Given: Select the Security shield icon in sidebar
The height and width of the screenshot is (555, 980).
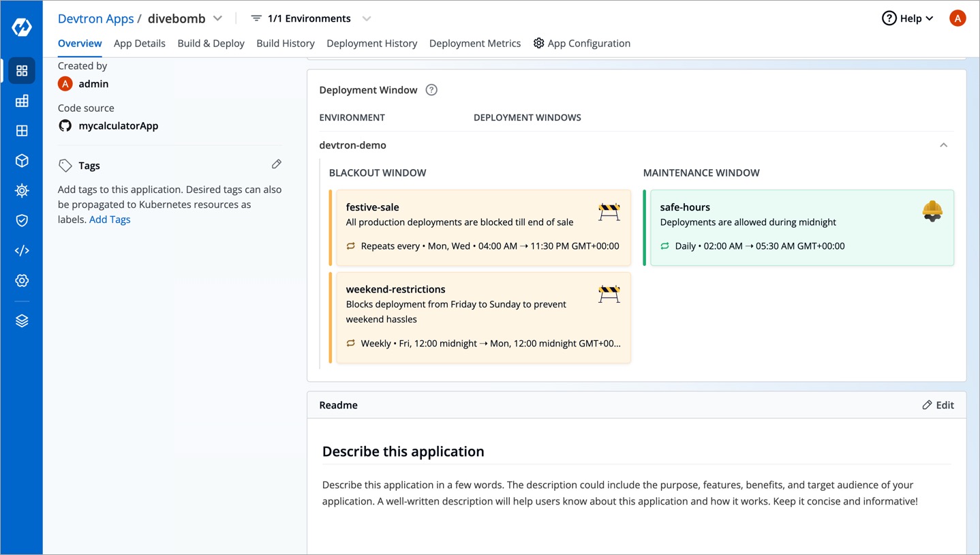Looking at the screenshot, I should coord(21,220).
